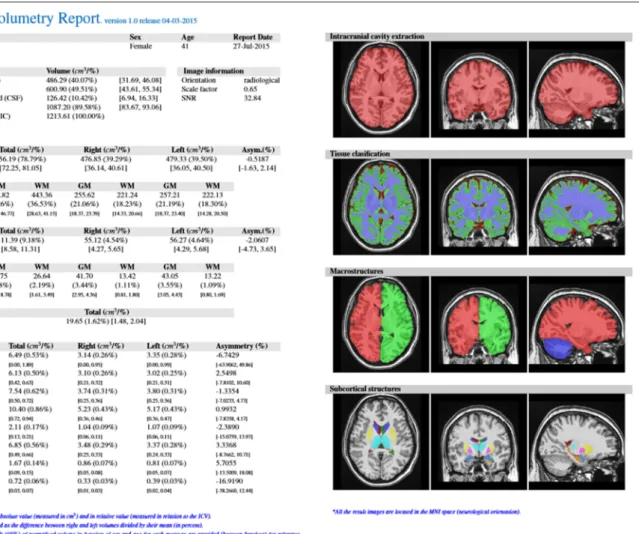The width and height of the screenshot is (639, 534).
Task: Click the left volume 56.27 (4.64%)
Action: pyautogui.click(x=191, y=240)
